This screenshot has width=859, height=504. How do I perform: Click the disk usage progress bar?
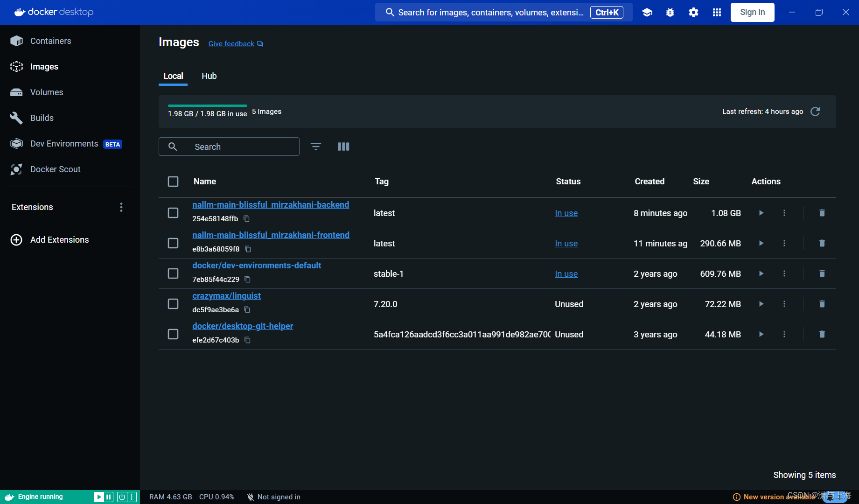(x=208, y=106)
